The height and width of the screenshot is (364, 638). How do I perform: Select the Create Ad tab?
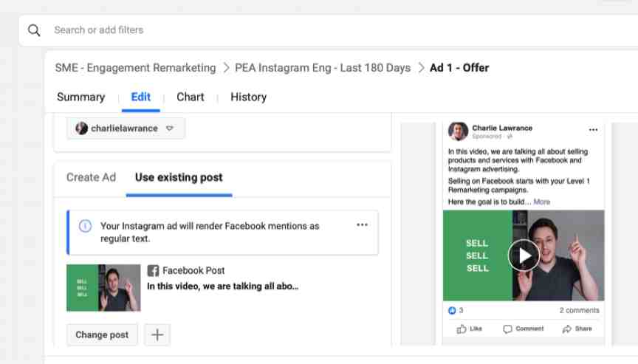[91, 178]
